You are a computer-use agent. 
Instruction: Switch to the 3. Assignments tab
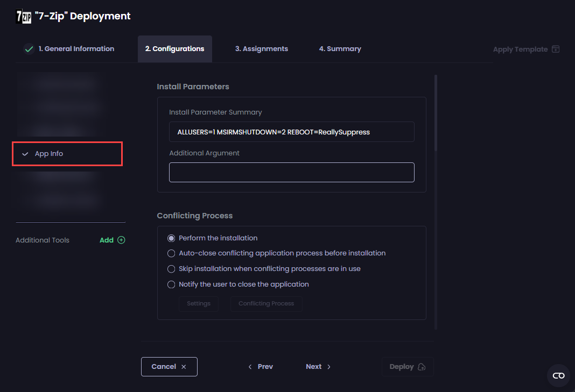pos(261,49)
